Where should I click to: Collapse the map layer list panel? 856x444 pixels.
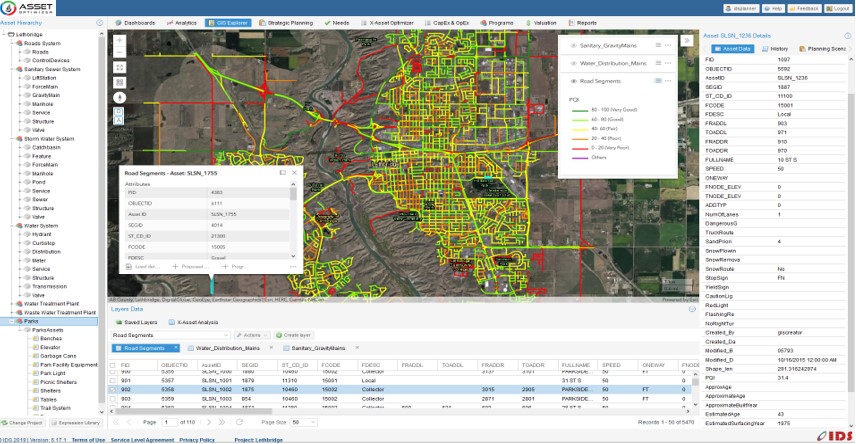[688, 39]
